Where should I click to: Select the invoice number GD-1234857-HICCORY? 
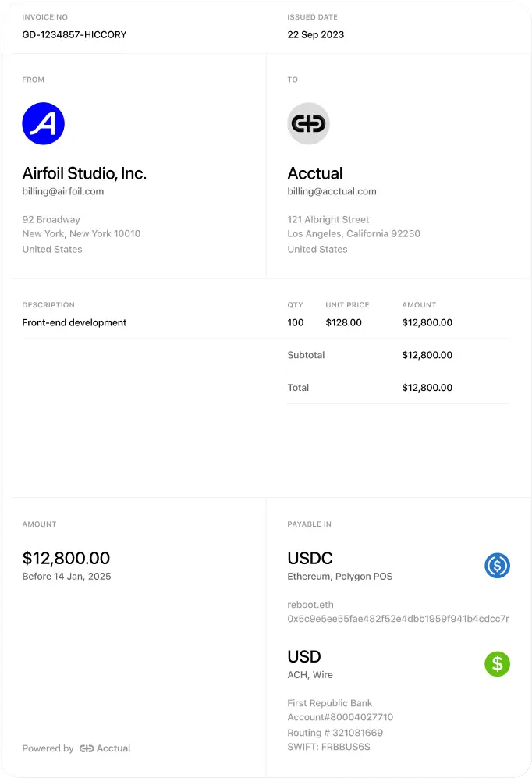(74, 34)
